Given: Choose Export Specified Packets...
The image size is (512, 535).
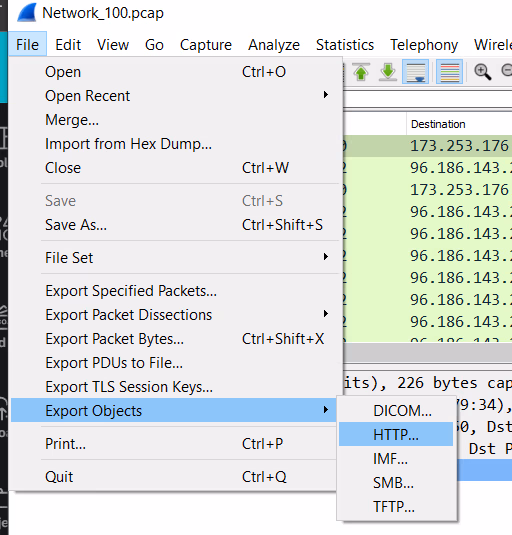Looking at the screenshot, I should point(175,291).
